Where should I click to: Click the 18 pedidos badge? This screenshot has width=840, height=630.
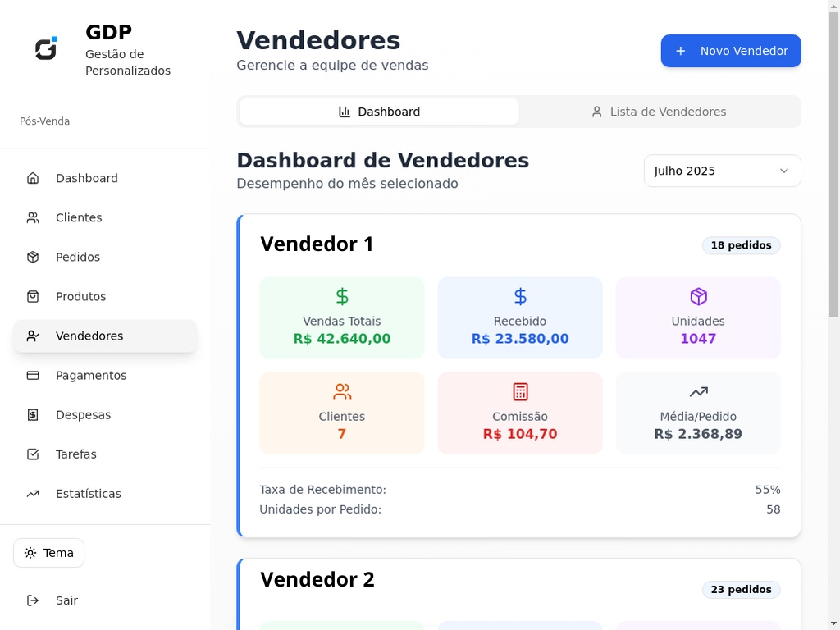[x=741, y=245]
